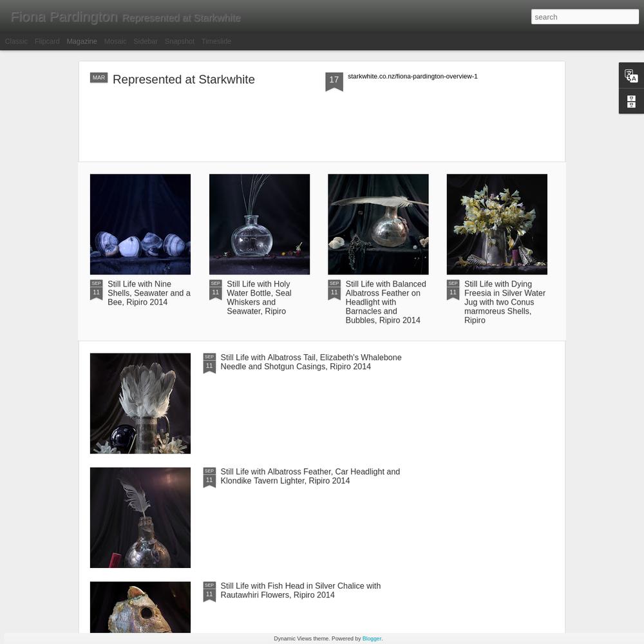Open the Nine Shells photo thumbnail

[140, 224]
